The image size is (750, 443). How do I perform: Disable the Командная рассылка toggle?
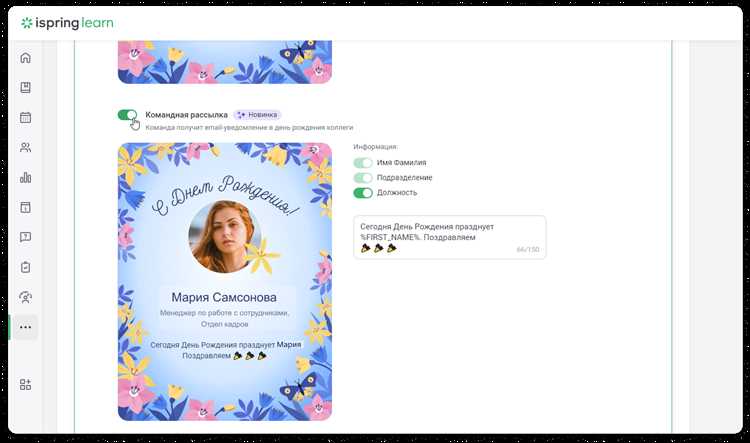point(128,116)
